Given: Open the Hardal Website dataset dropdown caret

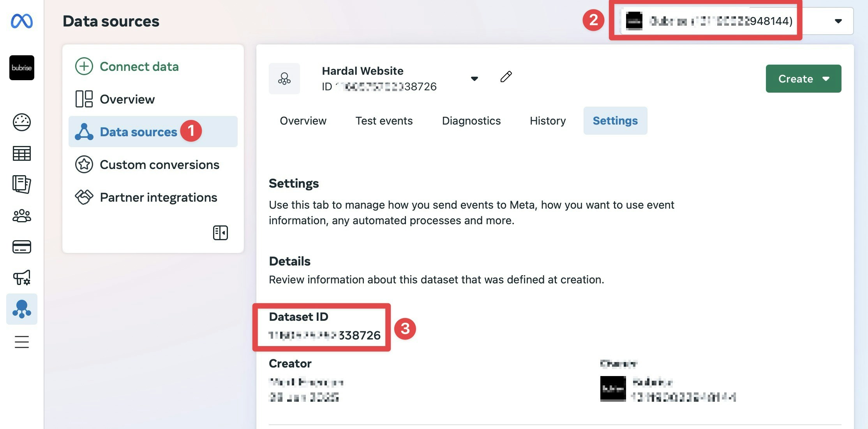Looking at the screenshot, I should [x=475, y=78].
